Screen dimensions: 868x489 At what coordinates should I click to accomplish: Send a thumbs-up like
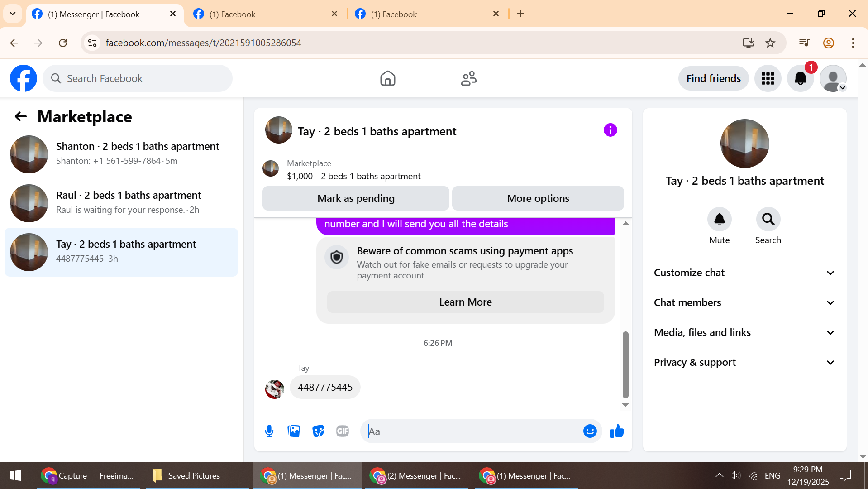click(x=617, y=431)
